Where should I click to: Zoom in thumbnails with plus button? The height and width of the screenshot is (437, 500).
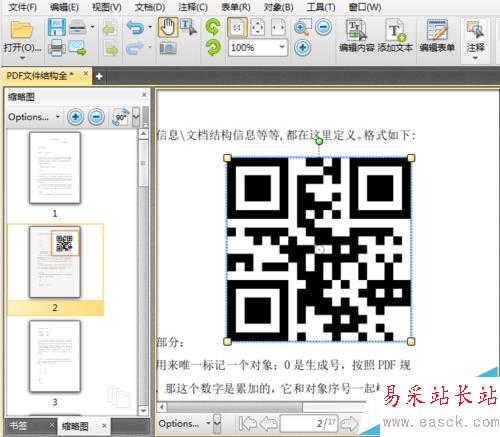(x=75, y=117)
